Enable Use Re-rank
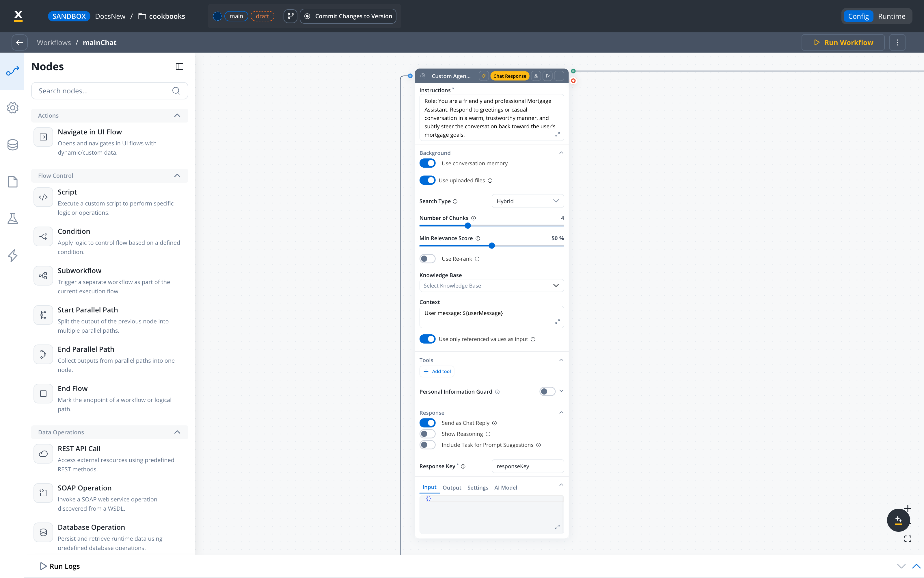Image resolution: width=924 pixels, height=578 pixels. tap(427, 259)
